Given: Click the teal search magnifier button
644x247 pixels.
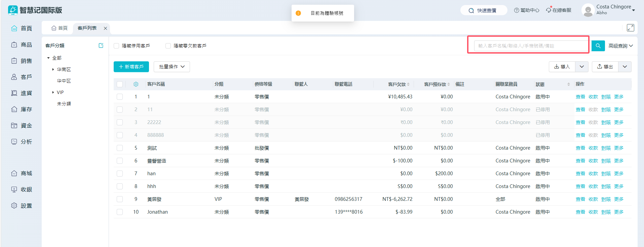Looking at the screenshot, I should (598, 46).
